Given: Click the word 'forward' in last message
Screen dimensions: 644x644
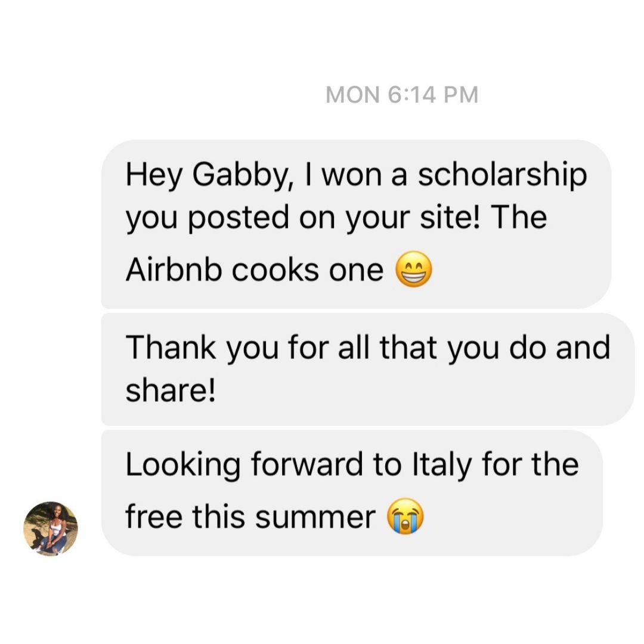Looking at the screenshot, I should pos(307,464).
